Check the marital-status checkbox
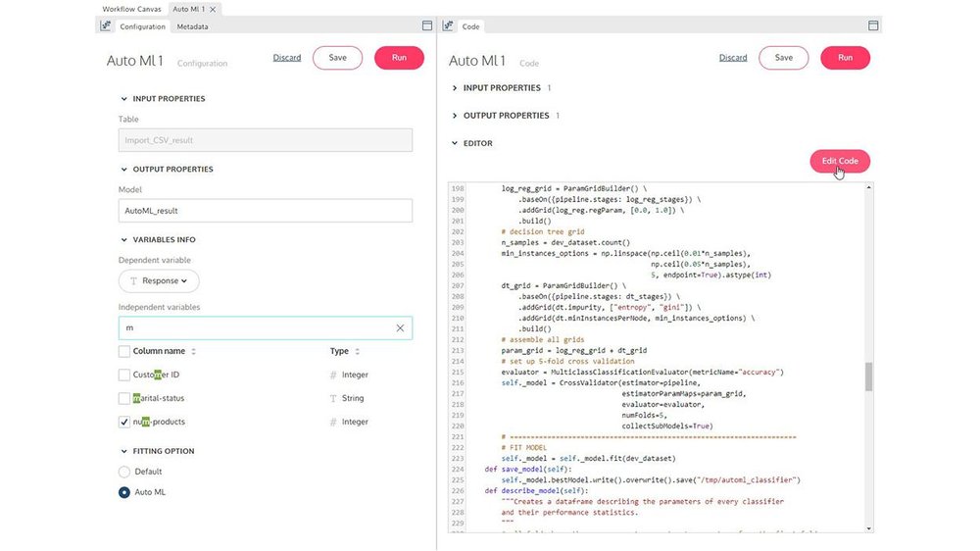 124,398
